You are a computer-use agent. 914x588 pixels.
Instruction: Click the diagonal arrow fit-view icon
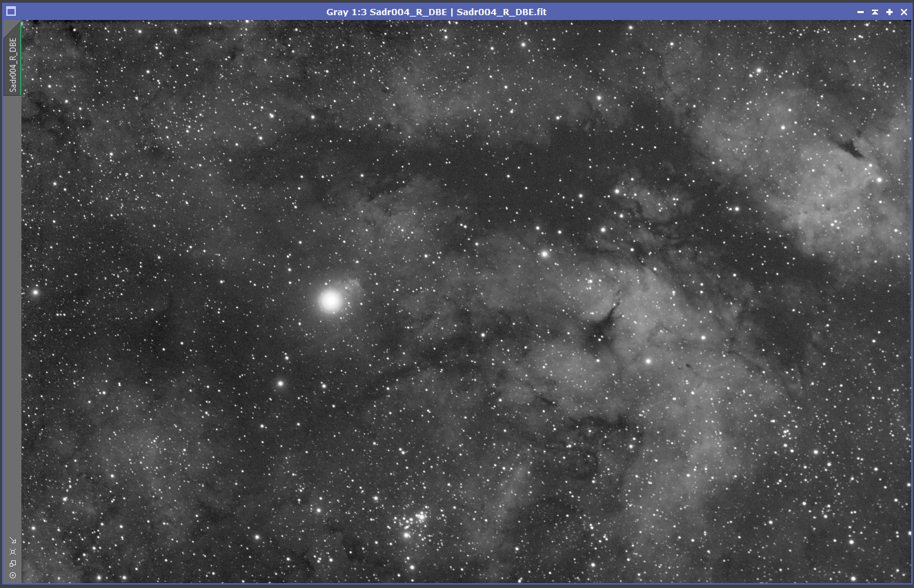coord(12,540)
